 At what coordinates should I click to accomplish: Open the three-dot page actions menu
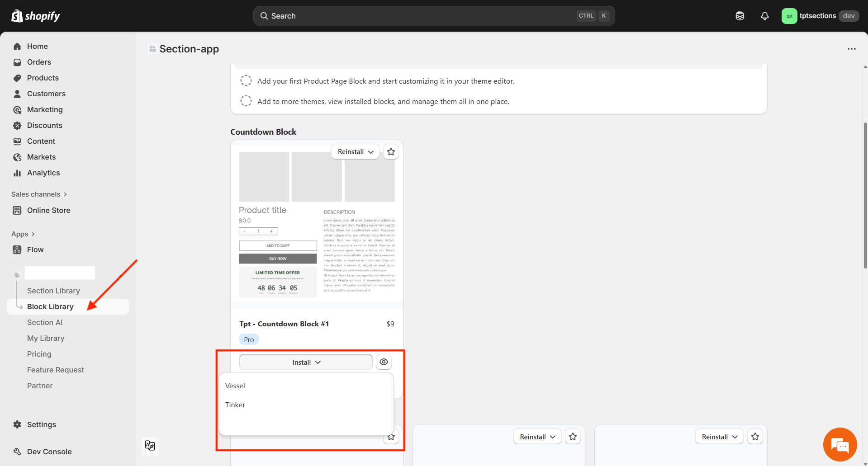[x=852, y=49]
